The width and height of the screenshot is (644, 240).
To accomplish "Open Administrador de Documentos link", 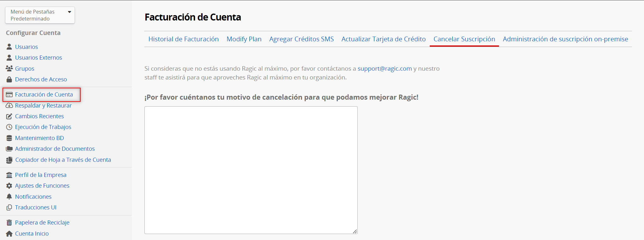I will coord(55,149).
